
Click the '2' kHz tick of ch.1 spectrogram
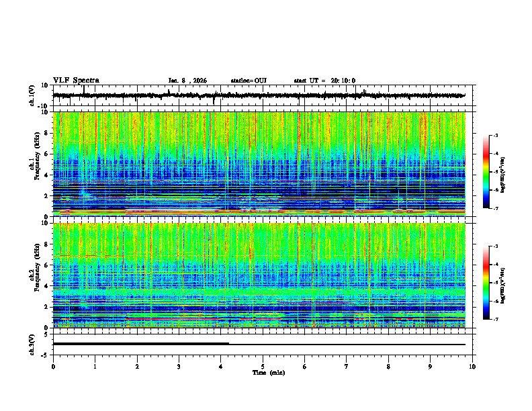click(x=46, y=195)
